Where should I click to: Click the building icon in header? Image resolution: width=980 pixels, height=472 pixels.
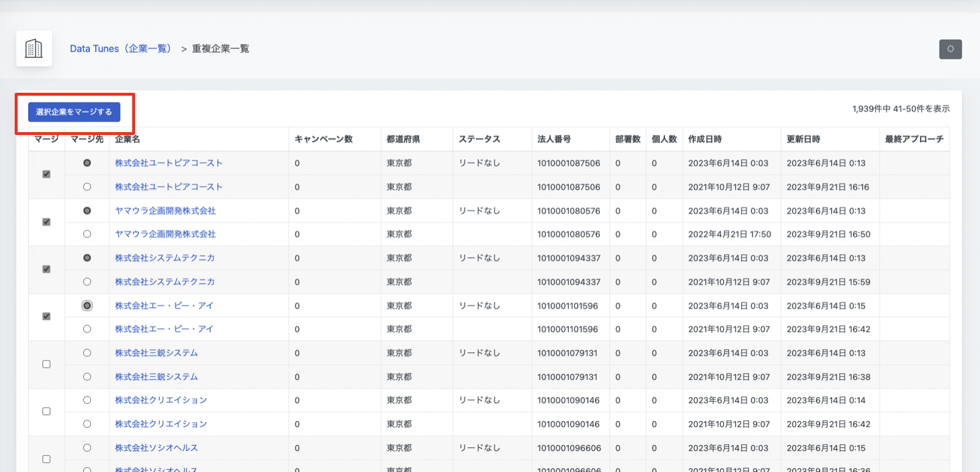pyautogui.click(x=34, y=48)
